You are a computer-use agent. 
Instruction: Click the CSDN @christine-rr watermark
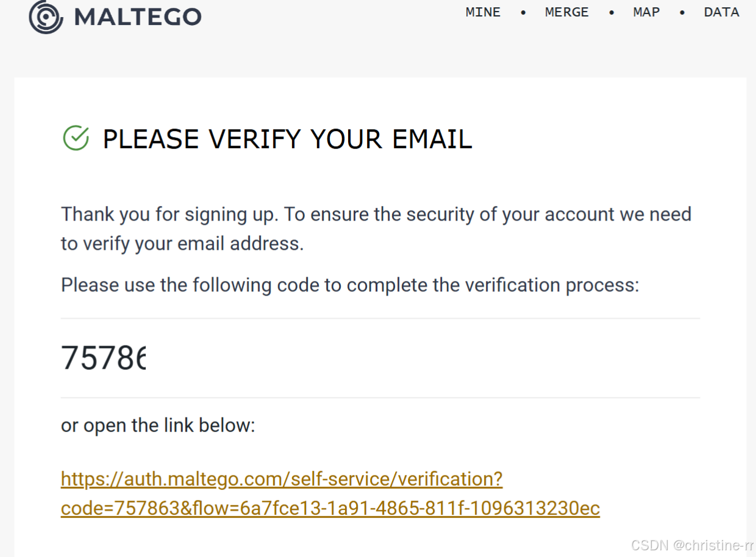pyautogui.click(x=692, y=545)
